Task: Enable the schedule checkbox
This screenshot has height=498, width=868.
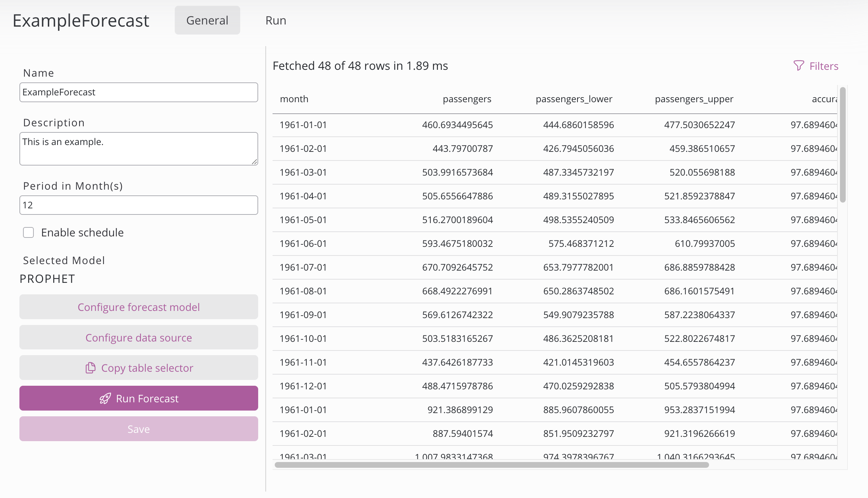Action: coord(28,232)
